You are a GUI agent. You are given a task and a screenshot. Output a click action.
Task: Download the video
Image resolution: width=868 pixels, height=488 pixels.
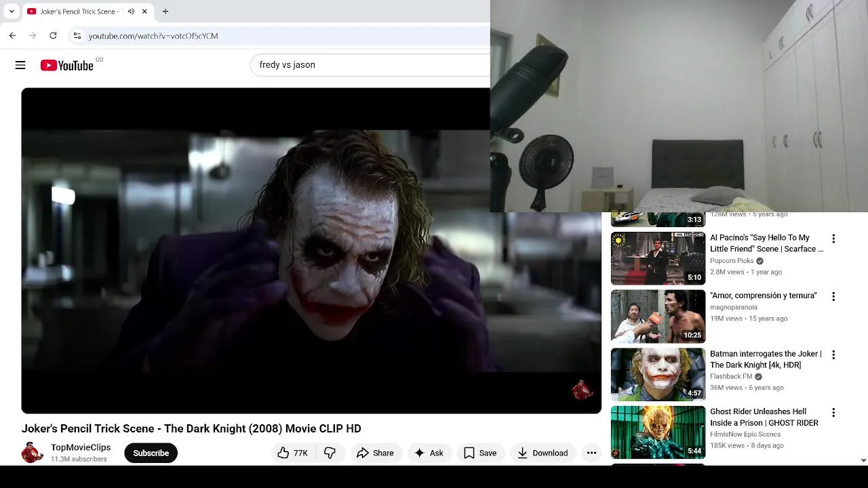(x=542, y=453)
